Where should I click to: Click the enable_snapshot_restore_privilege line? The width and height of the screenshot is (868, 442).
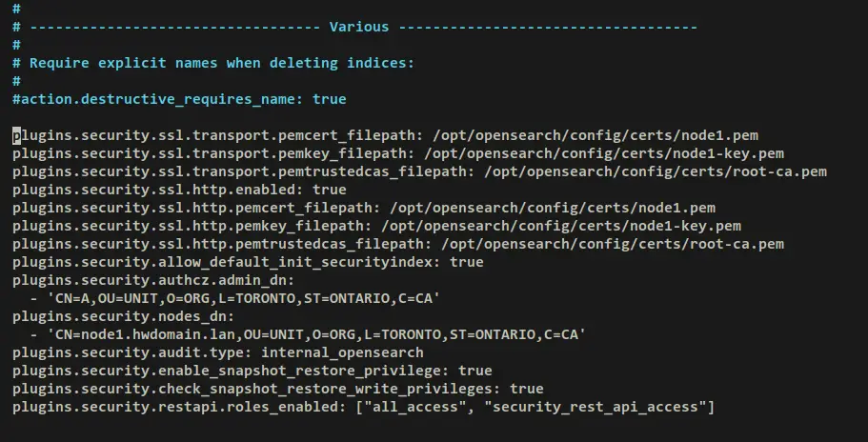coord(252,372)
